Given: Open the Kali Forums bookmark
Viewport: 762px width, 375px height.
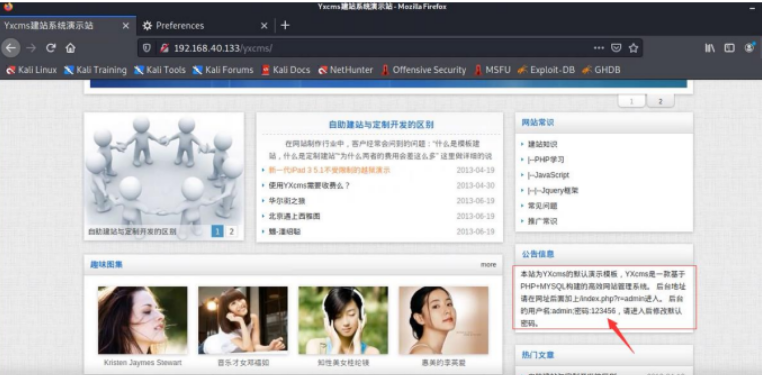Looking at the screenshot, I should [x=223, y=70].
